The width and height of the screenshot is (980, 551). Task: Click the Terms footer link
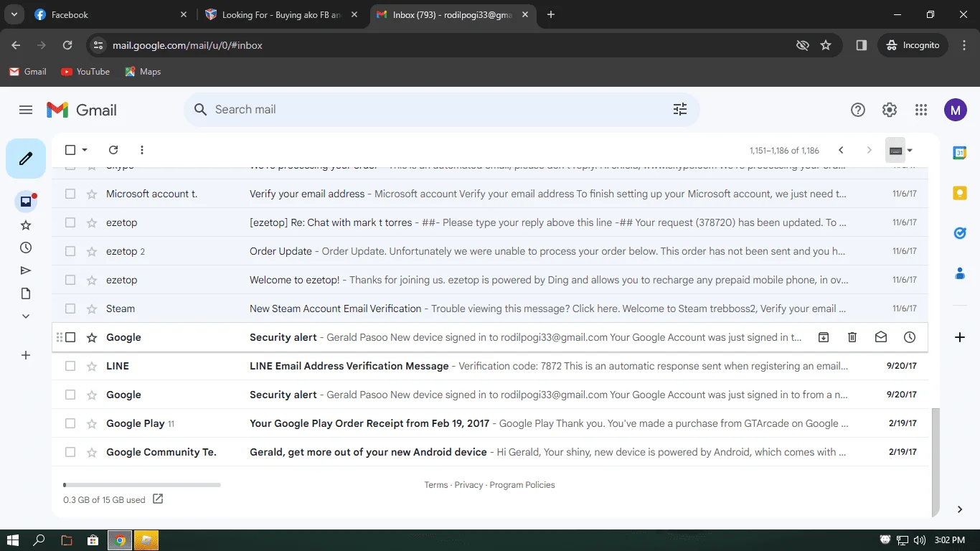click(x=436, y=485)
